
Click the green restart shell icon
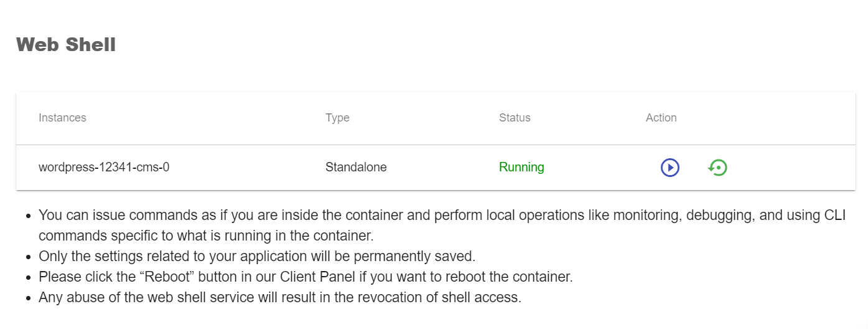point(717,168)
